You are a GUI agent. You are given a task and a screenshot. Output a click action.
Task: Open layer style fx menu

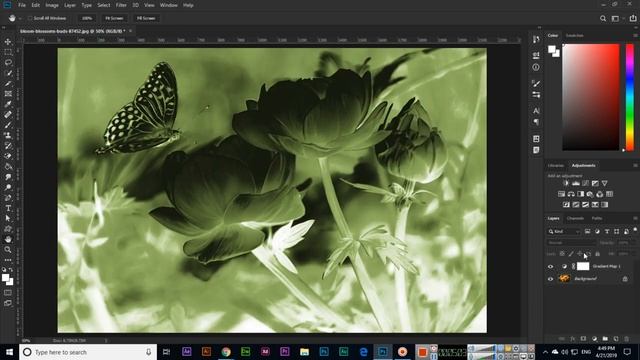tap(572, 339)
